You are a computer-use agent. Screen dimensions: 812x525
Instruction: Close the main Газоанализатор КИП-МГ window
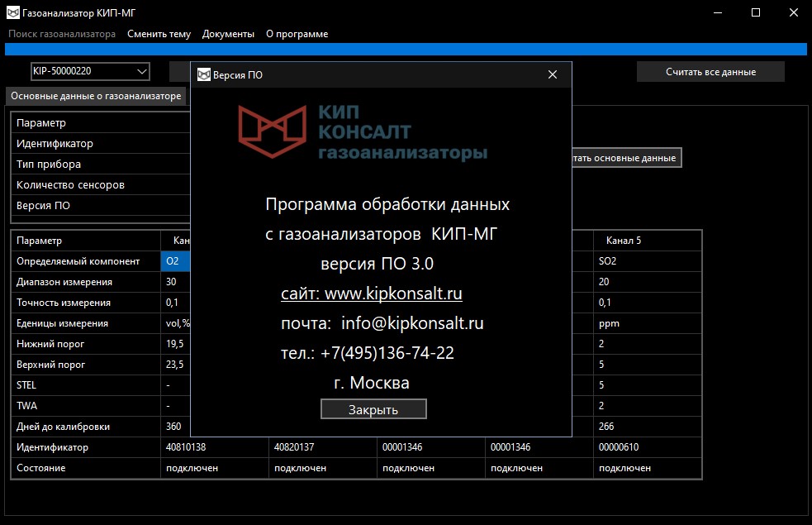[793, 12]
